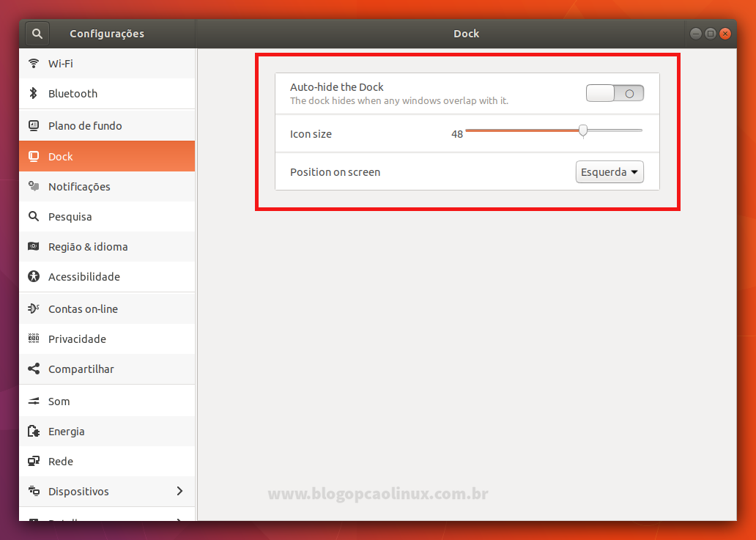
Task: Click the search magnifier button in header
Action: [x=37, y=34]
